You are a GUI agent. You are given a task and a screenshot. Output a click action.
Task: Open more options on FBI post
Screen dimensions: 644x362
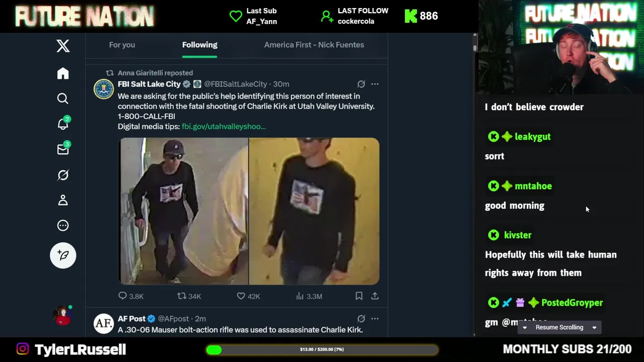tap(375, 84)
